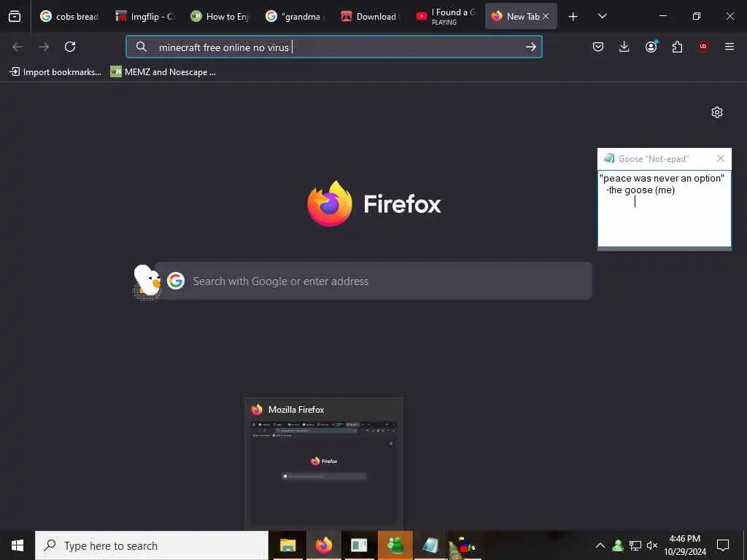The width and height of the screenshot is (747, 560).
Task: Open the news-style app taskbar icon
Action: coord(359,545)
